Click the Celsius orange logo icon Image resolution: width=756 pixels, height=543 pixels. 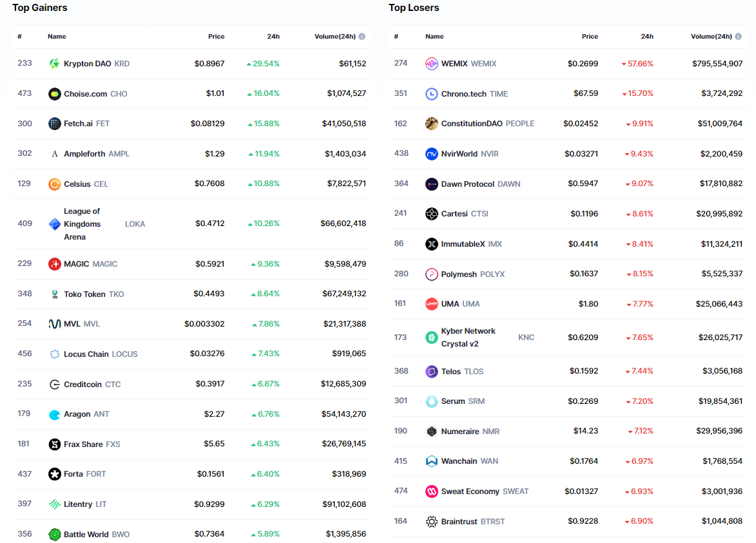55,184
